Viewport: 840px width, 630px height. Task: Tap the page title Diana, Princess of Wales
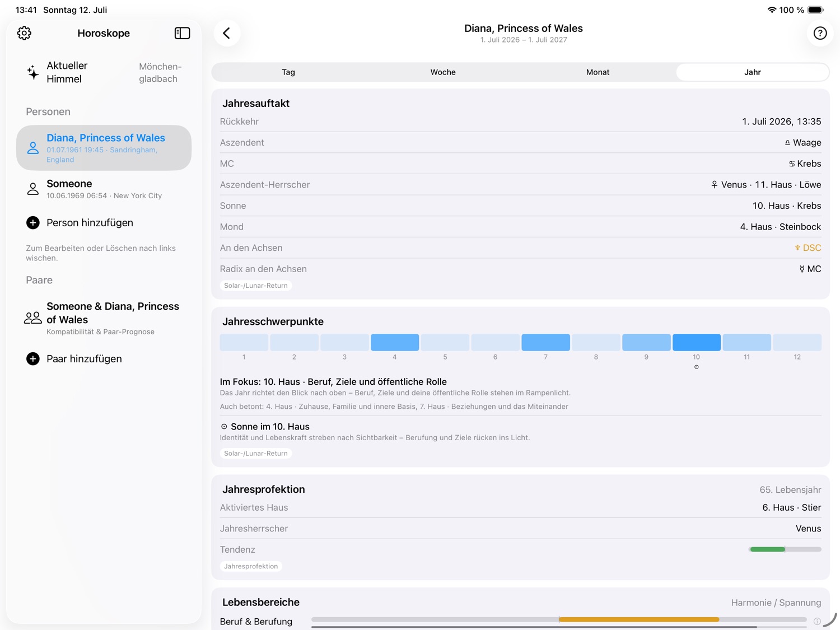[x=523, y=29]
